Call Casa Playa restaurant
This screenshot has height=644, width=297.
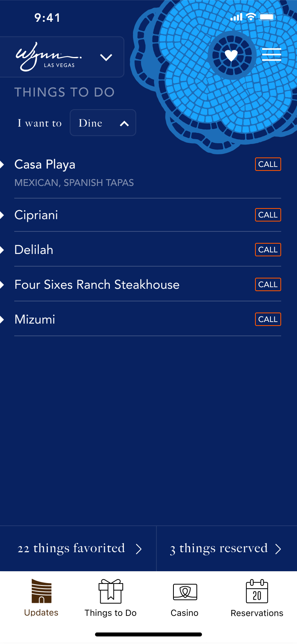pyautogui.click(x=268, y=165)
